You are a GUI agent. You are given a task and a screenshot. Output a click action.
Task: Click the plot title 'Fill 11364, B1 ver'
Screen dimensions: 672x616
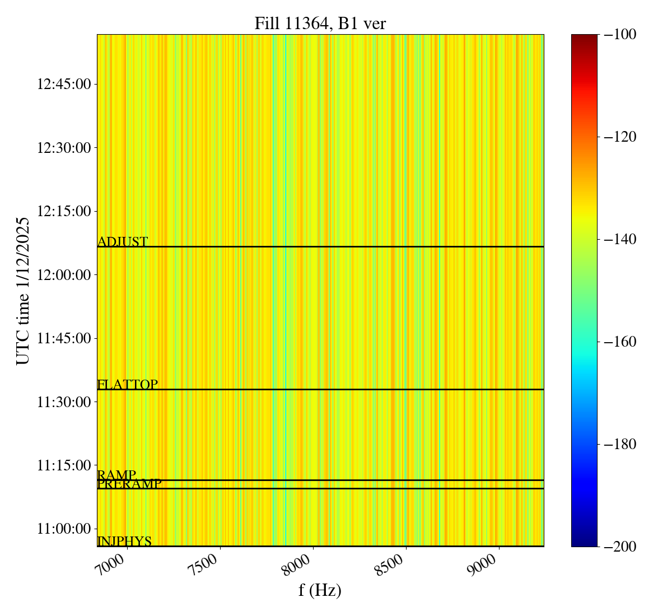[320, 24]
